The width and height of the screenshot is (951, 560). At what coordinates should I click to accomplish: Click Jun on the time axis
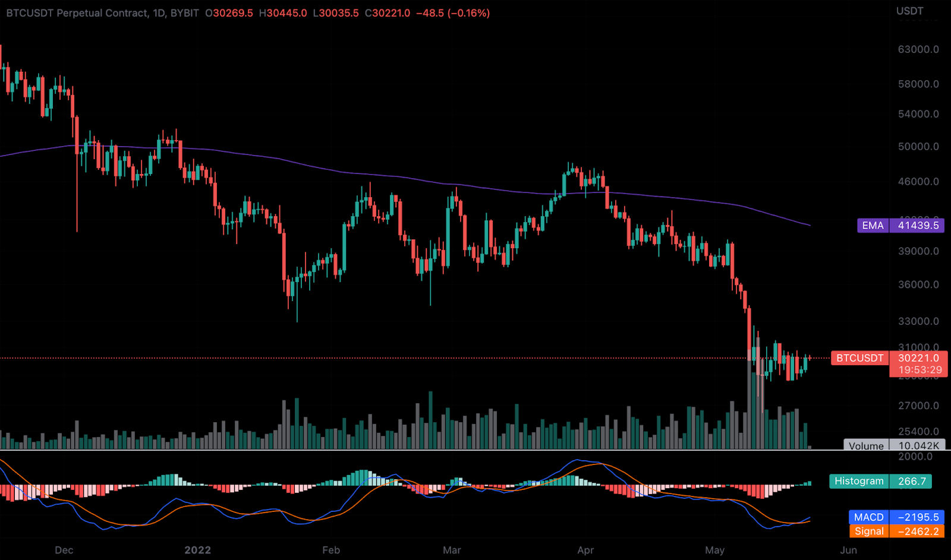pyautogui.click(x=848, y=550)
